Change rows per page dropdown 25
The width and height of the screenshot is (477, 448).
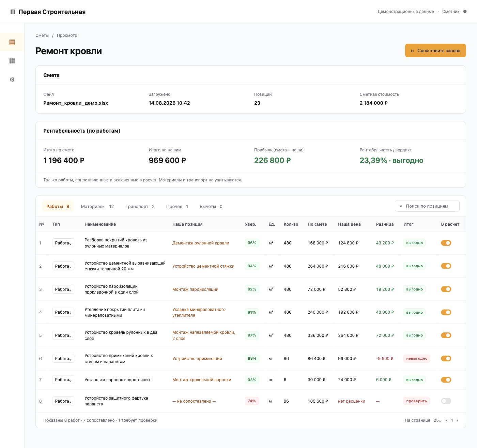(x=437, y=420)
